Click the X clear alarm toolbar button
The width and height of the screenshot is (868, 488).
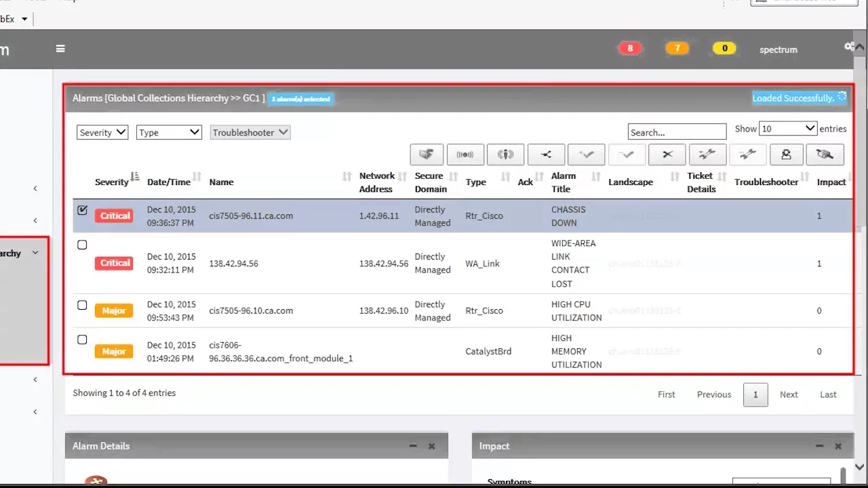pos(667,155)
